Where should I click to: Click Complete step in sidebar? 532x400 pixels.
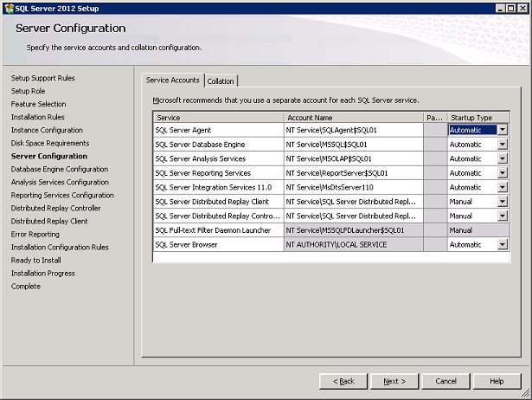26,287
